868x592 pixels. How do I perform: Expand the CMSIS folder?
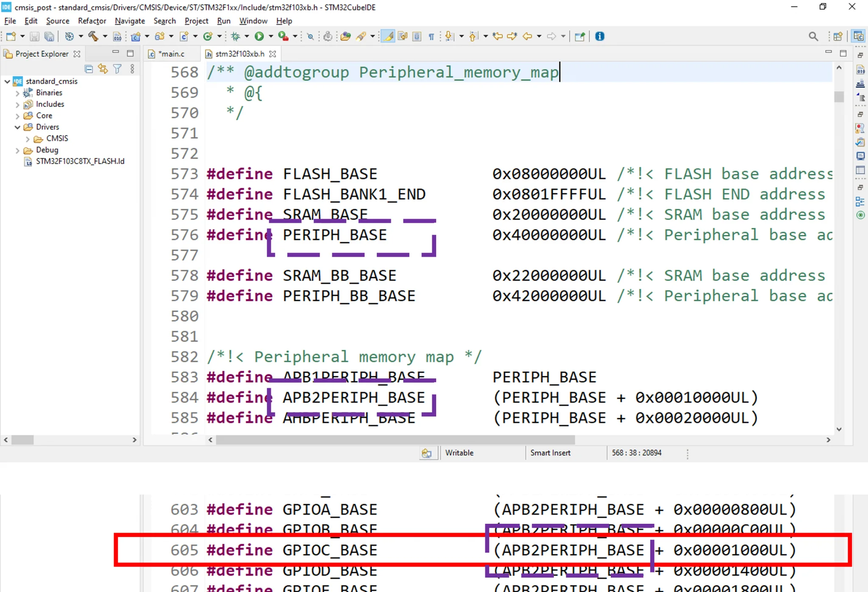point(28,139)
